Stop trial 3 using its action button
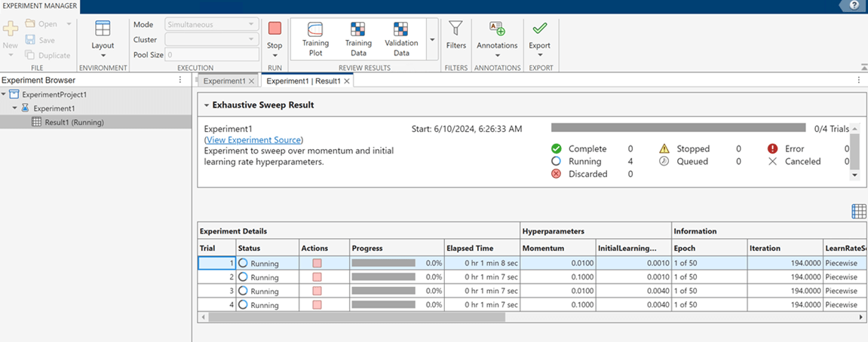This screenshot has width=868, height=342. point(317,291)
